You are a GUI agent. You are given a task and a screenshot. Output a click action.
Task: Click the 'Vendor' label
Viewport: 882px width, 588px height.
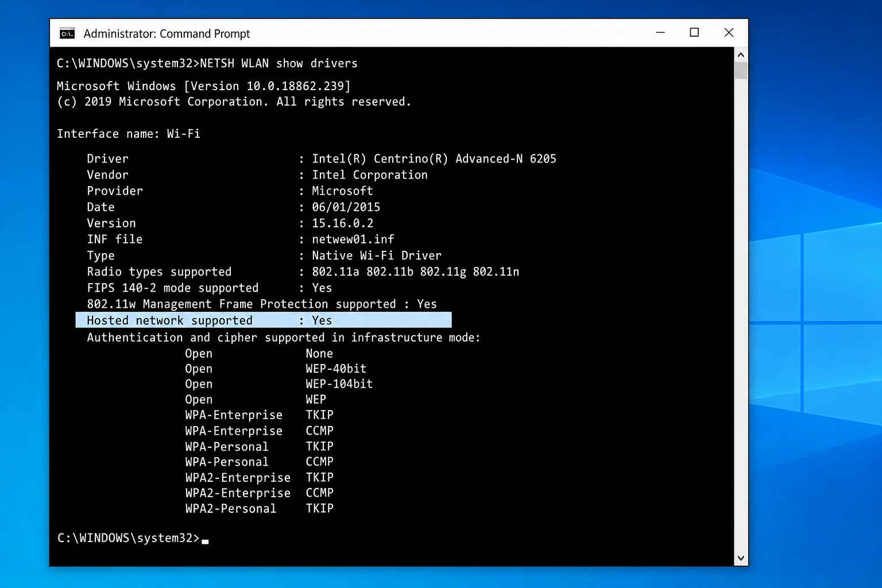[107, 175]
